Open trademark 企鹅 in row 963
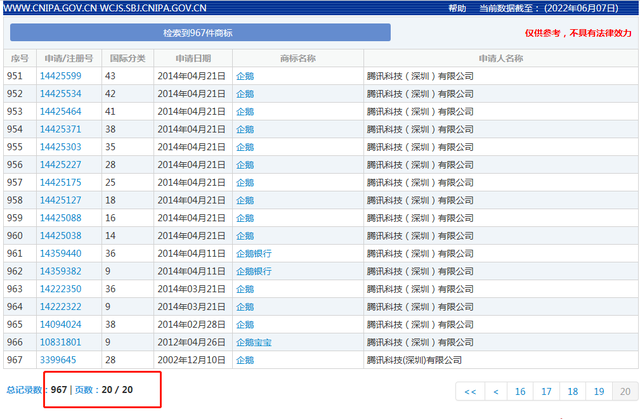The width and height of the screenshot is (640, 419). point(245,289)
